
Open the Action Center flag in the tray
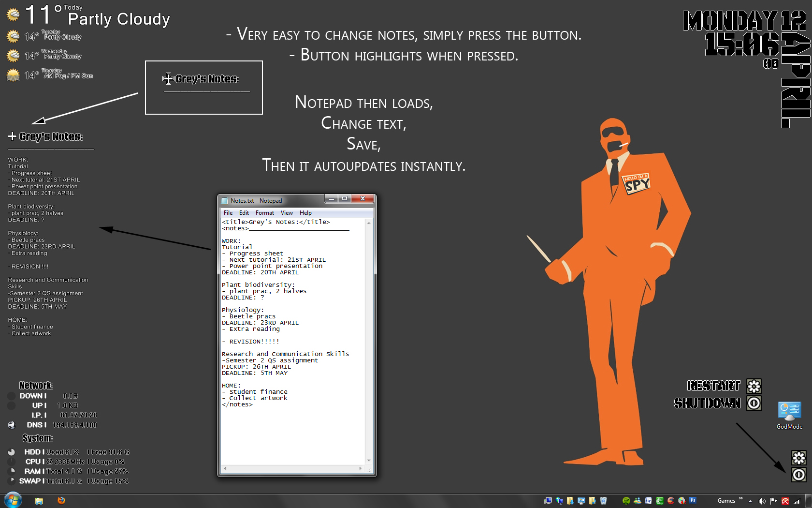(x=774, y=501)
